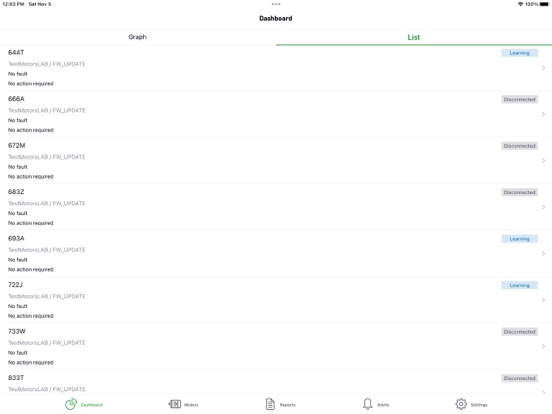Tap the Disconnected badge for 672M
The height and width of the screenshot is (414, 552).
click(520, 146)
